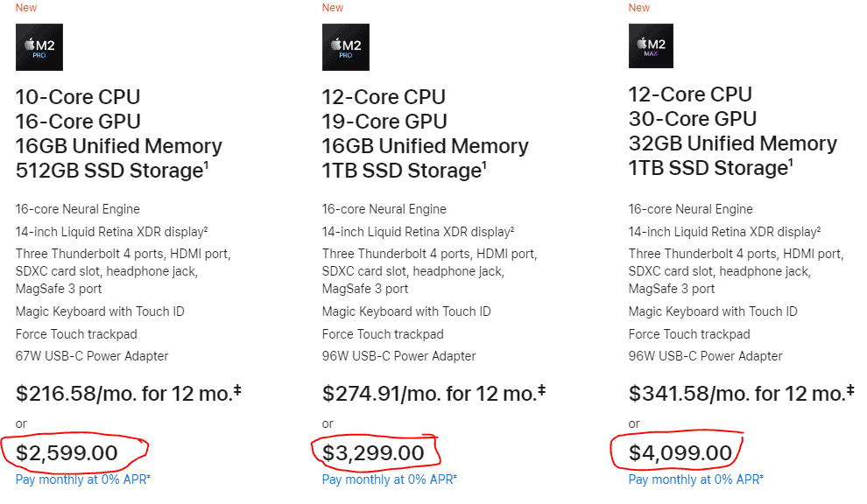Click the 67W USB-C Power Adapter text
The height and width of the screenshot is (504, 867).
pyautogui.click(x=92, y=356)
